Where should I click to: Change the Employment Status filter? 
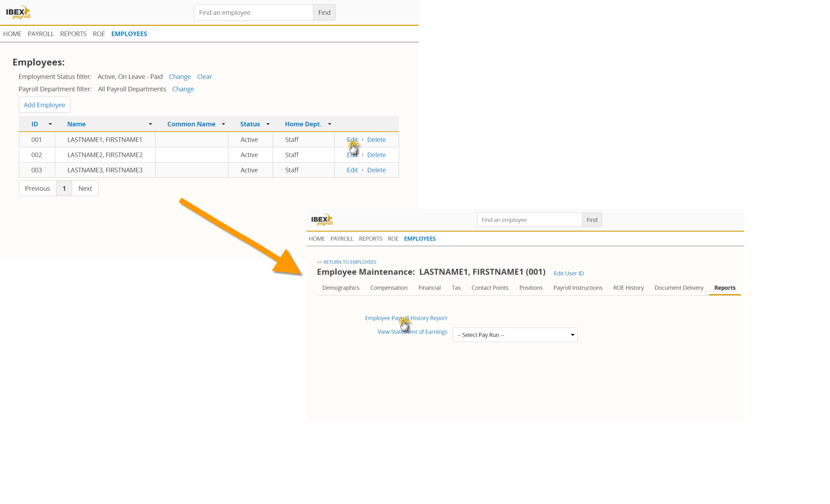click(x=180, y=77)
